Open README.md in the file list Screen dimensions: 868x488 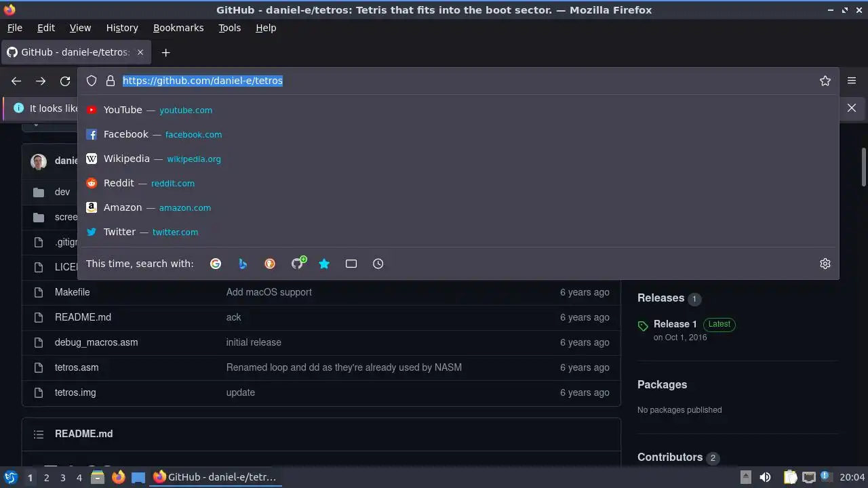[83, 317]
